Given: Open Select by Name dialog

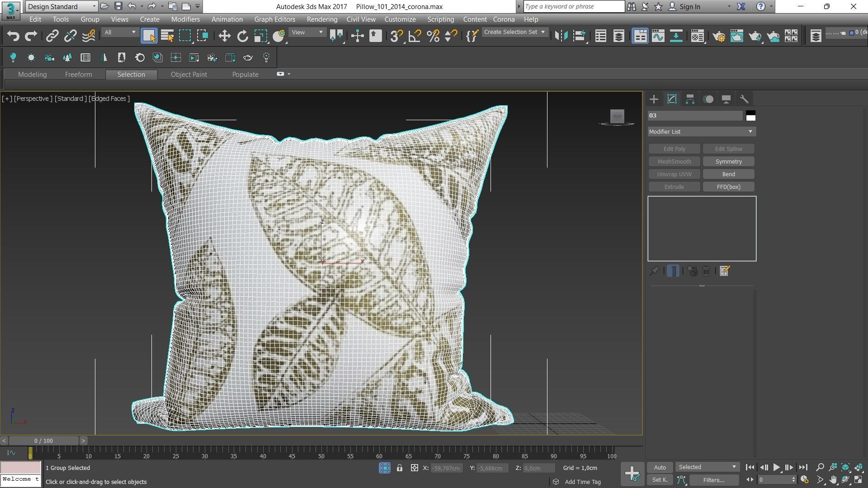Looking at the screenshot, I should [x=167, y=36].
